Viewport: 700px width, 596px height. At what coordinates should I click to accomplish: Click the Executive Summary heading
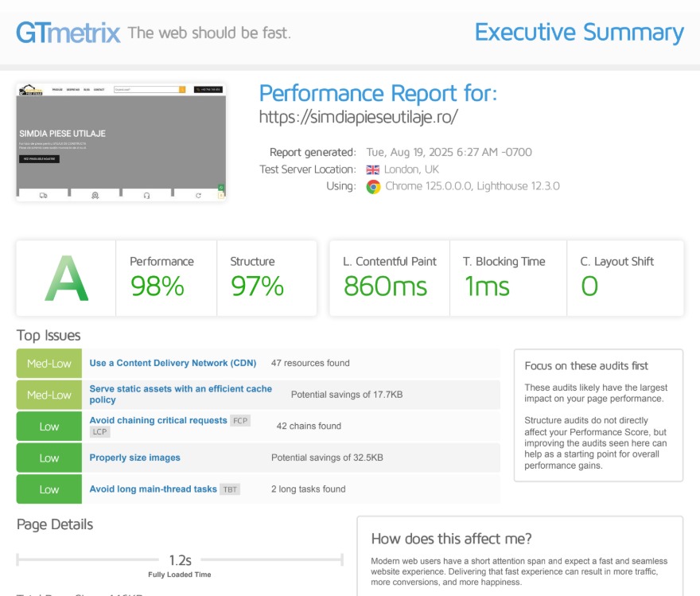[579, 33]
